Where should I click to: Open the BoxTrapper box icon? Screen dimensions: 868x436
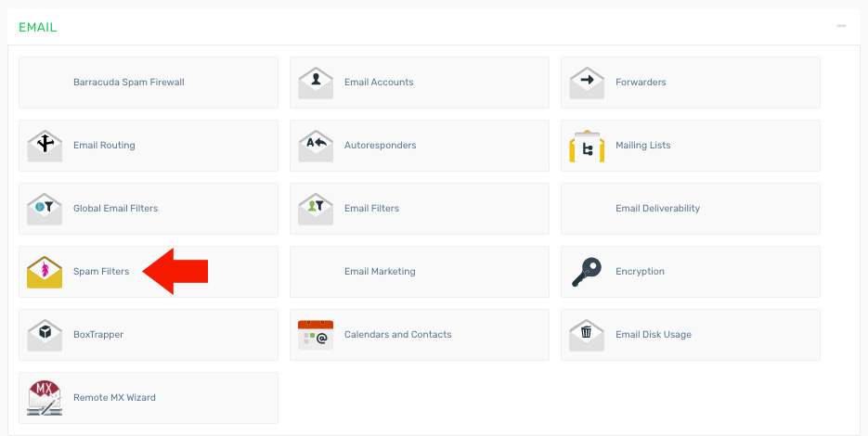tap(45, 335)
